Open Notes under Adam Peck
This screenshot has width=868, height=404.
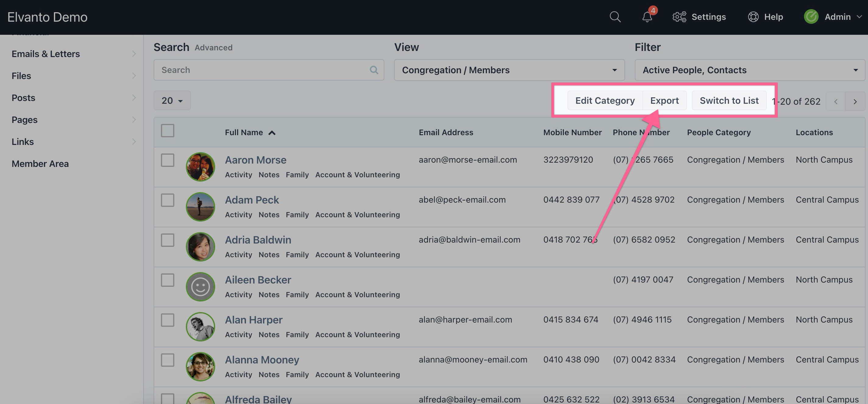(269, 215)
